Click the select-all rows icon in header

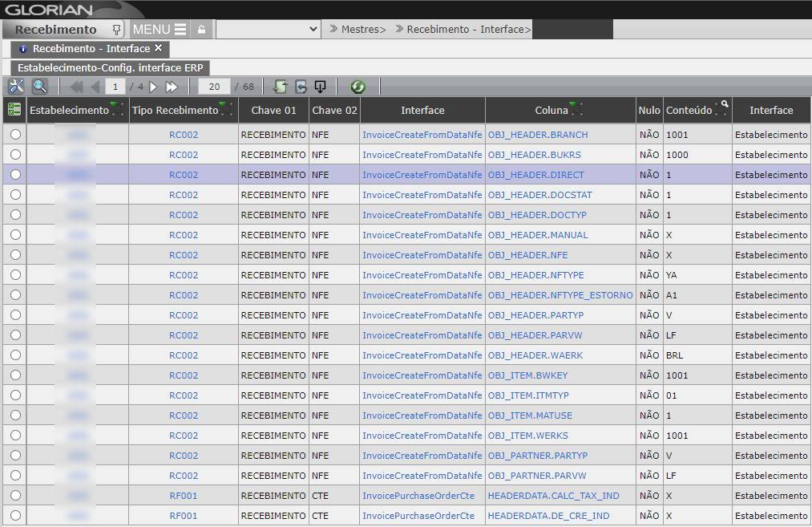click(14, 110)
